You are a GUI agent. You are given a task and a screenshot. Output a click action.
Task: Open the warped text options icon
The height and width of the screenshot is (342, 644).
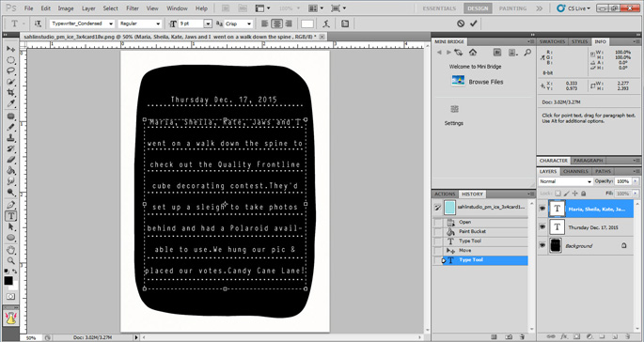point(326,23)
